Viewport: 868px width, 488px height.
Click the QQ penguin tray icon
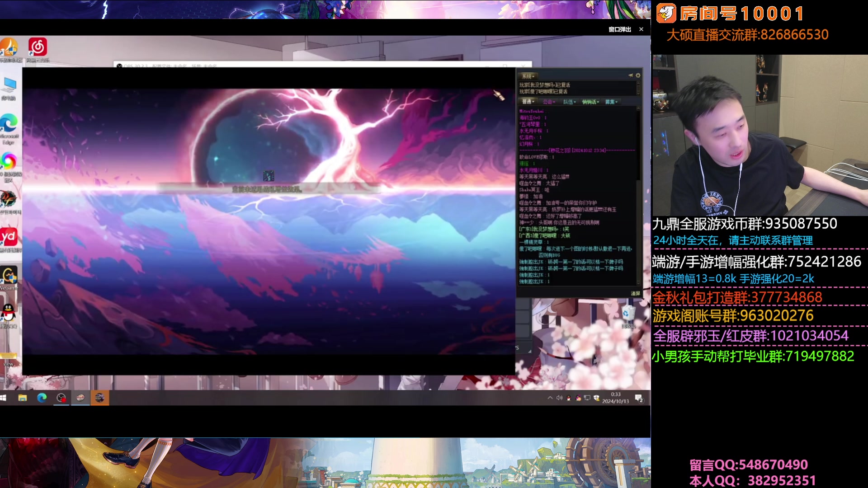[x=569, y=398]
